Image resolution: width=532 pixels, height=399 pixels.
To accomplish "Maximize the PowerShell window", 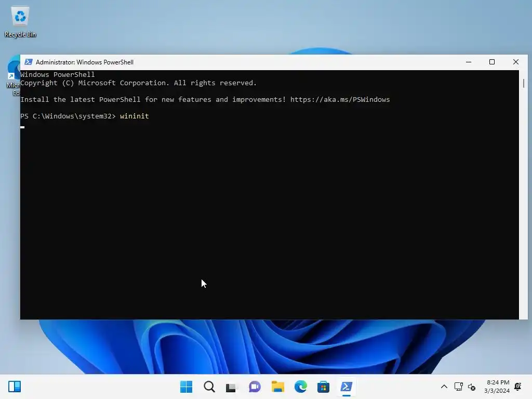I will (492, 62).
